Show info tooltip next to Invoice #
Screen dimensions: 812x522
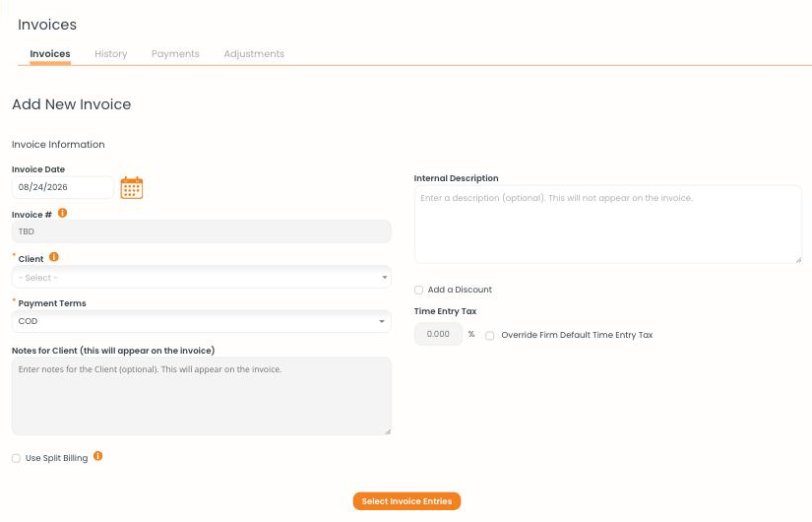coord(63,213)
